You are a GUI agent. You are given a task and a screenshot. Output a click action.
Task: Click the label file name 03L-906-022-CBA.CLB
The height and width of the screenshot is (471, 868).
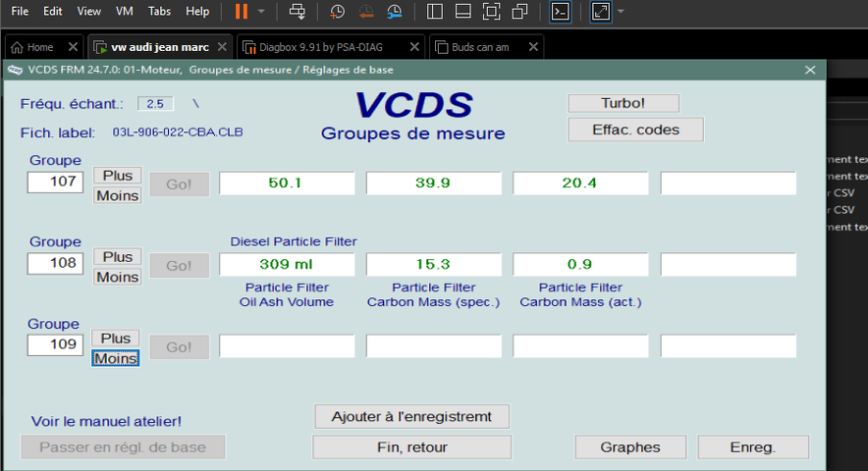tap(178, 132)
